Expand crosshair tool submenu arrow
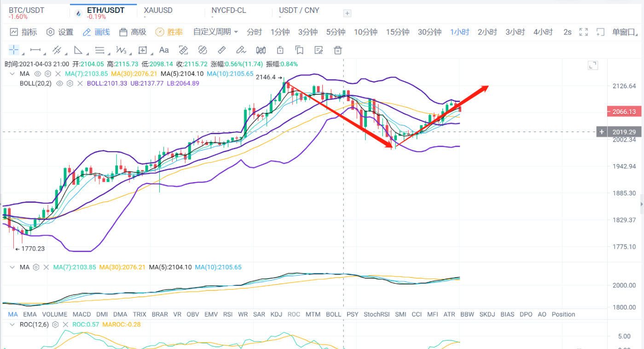This screenshot has height=349, width=644. pyautogui.click(x=23, y=54)
